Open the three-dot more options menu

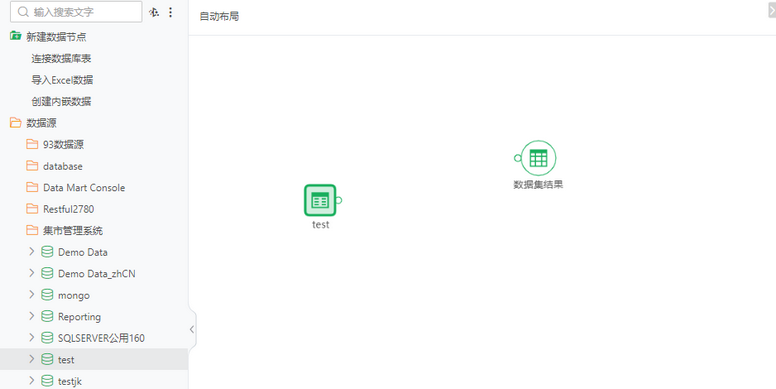coord(171,12)
